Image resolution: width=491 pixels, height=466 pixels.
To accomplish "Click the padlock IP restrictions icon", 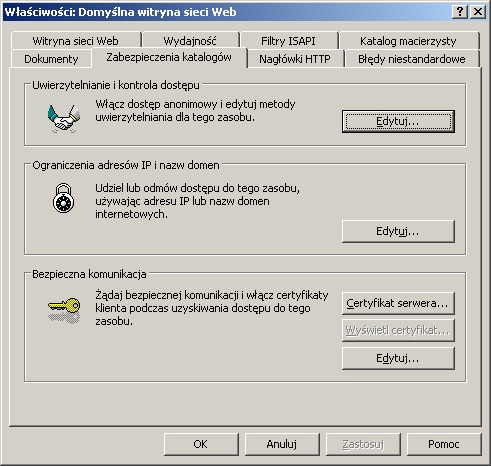I will pyautogui.click(x=63, y=198).
